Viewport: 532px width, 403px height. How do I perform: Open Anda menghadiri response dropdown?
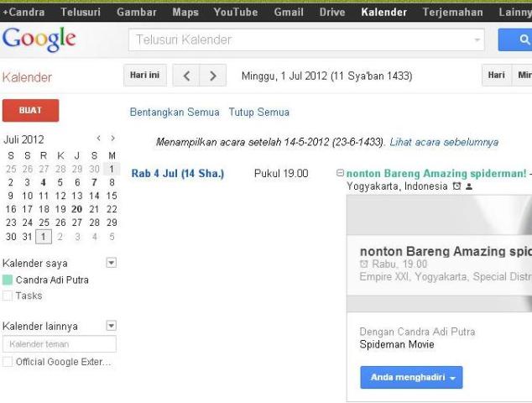[411, 378]
